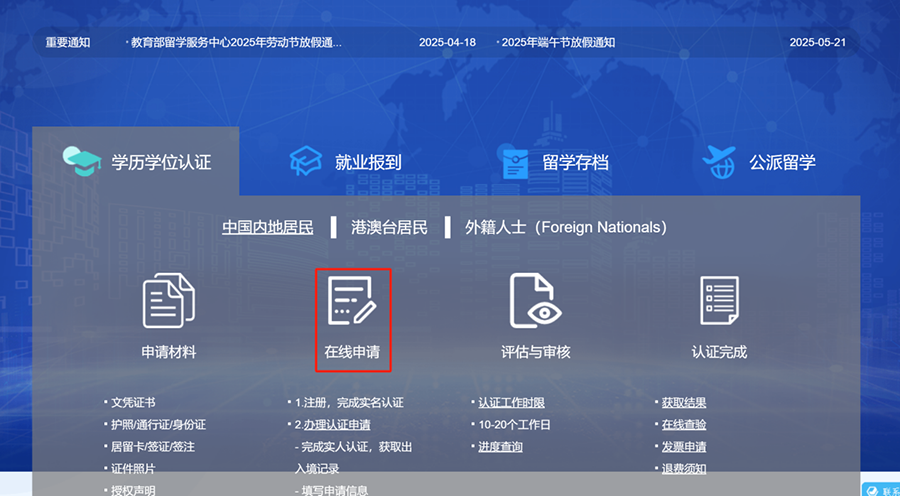Click the 认证工作时限 link
The width and height of the screenshot is (900, 496).
[x=511, y=403]
